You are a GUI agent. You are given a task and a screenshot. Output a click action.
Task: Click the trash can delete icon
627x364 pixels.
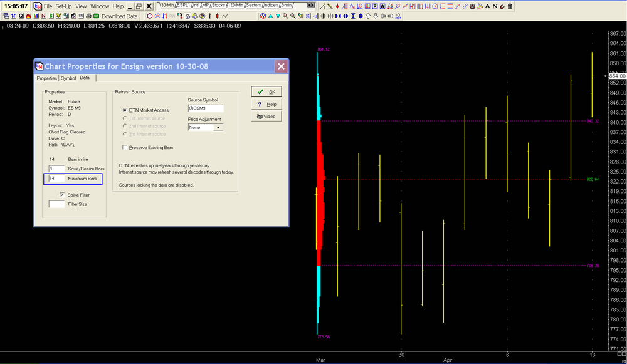click(x=510, y=6)
